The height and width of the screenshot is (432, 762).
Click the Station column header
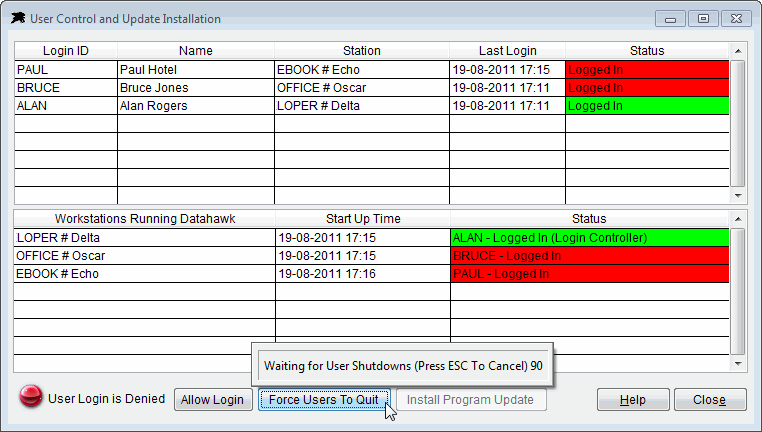click(x=362, y=51)
